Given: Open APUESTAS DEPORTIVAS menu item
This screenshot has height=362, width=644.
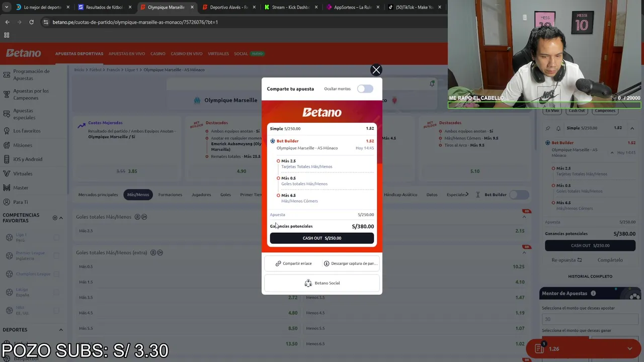Looking at the screenshot, I should (x=79, y=54).
